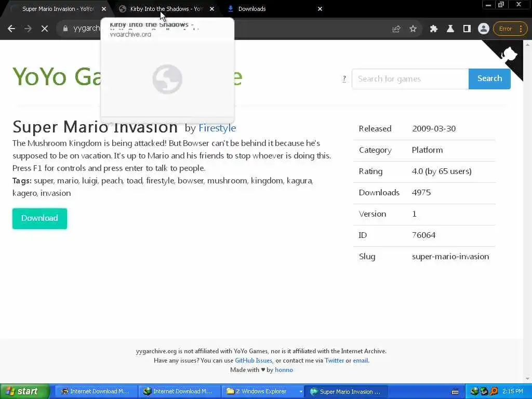Open the Firestyle author link
The height and width of the screenshot is (399, 532).
coord(217,128)
